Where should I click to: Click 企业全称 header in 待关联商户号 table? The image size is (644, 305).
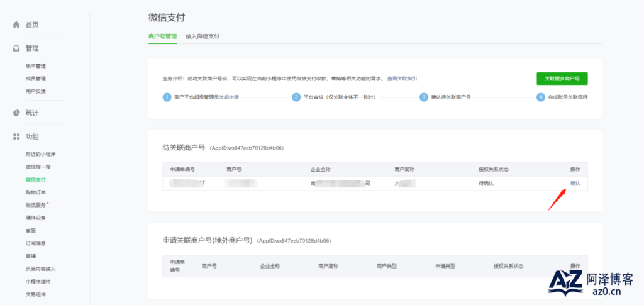(321, 169)
